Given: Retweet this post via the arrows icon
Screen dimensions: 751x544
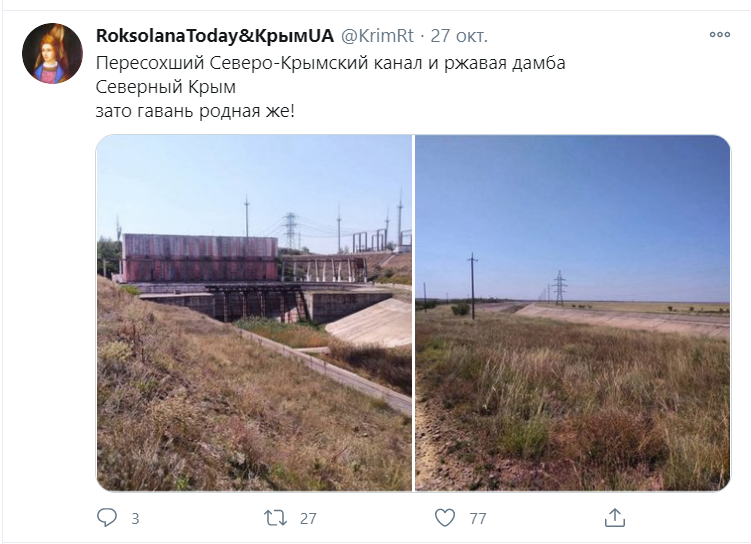Looking at the screenshot, I should point(275,518).
